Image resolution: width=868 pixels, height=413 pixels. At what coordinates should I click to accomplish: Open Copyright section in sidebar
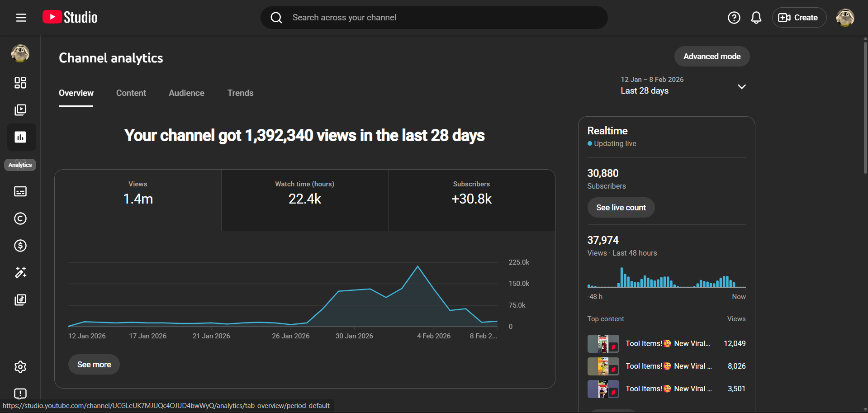tap(20, 218)
